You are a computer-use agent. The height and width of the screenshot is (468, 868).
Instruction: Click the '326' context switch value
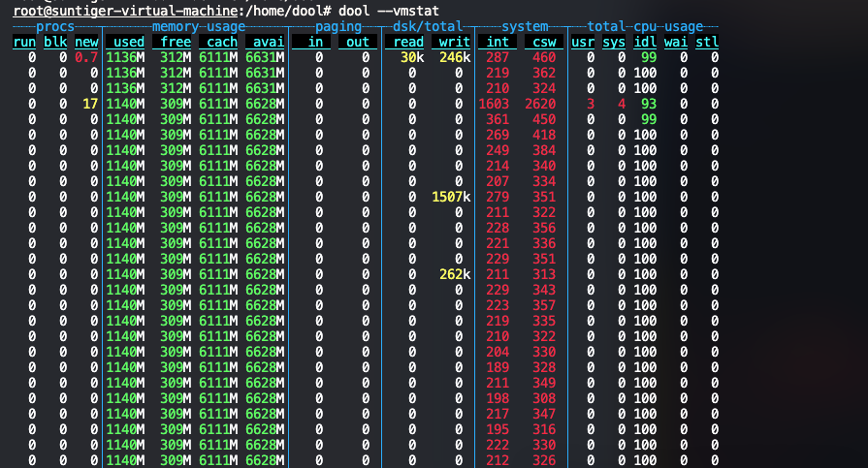pyautogui.click(x=544, y=459)
